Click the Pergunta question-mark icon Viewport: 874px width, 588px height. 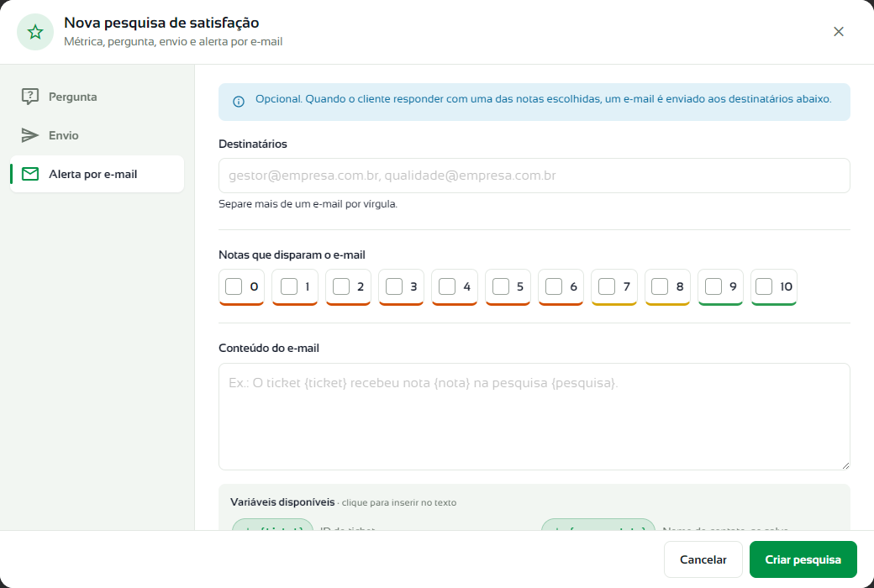tap(30, 97)
